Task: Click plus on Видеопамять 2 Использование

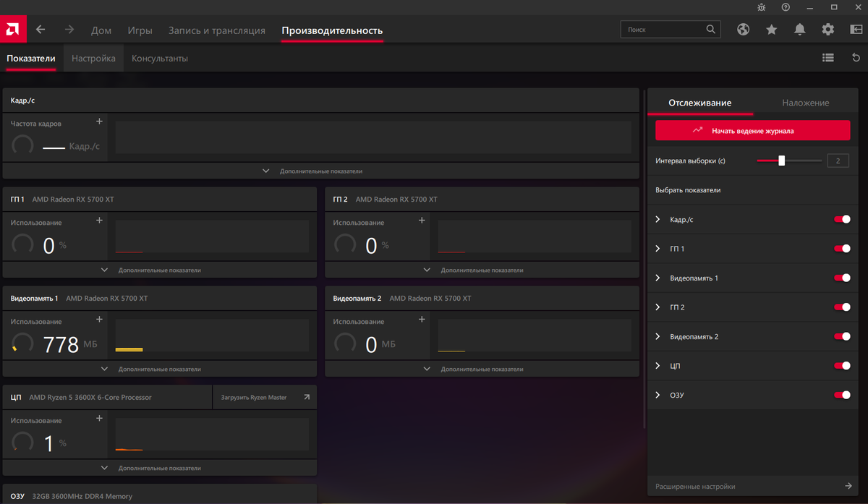Action: click(x=422, y=320)
